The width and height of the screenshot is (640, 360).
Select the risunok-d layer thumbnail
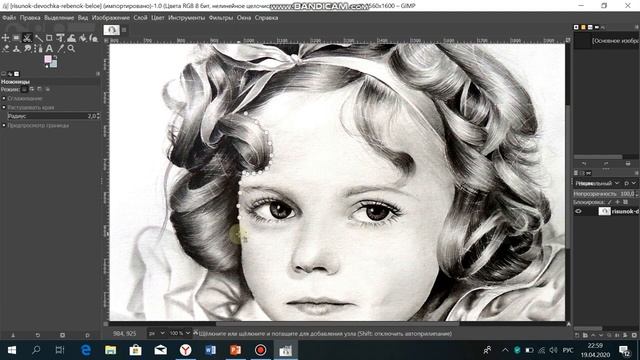[x=604, y=211]
